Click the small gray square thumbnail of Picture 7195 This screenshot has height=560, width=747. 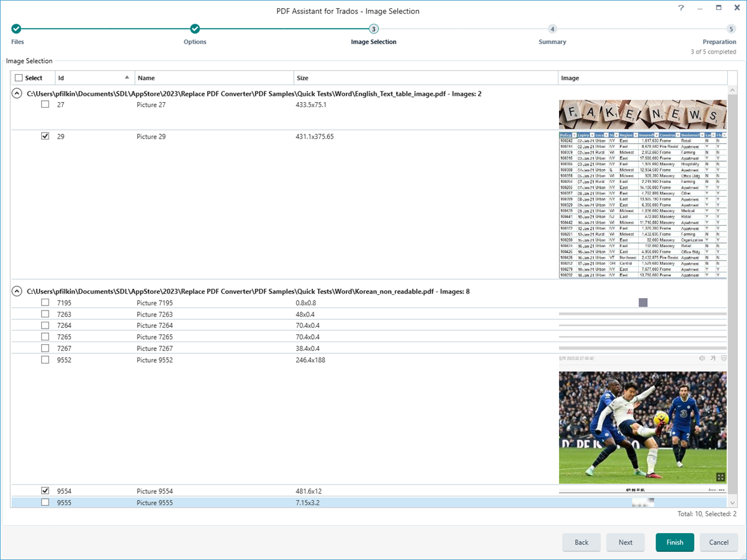point(643,302)
